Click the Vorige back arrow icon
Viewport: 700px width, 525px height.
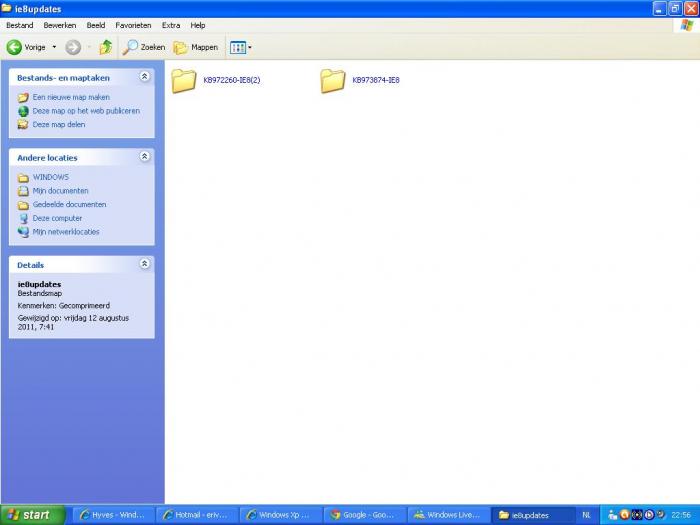(15, 47)
